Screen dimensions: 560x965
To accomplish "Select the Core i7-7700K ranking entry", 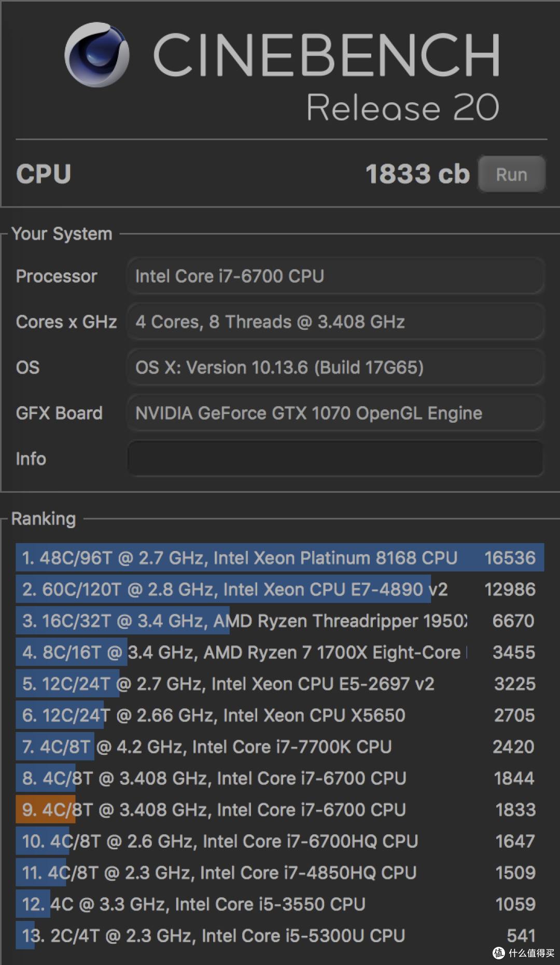I will [280, 747].
